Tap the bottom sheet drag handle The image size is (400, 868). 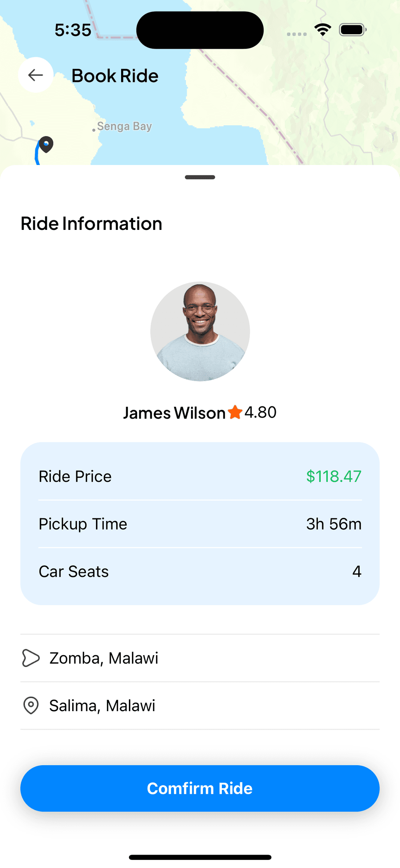pyautogui.click(x=200, y=177)
